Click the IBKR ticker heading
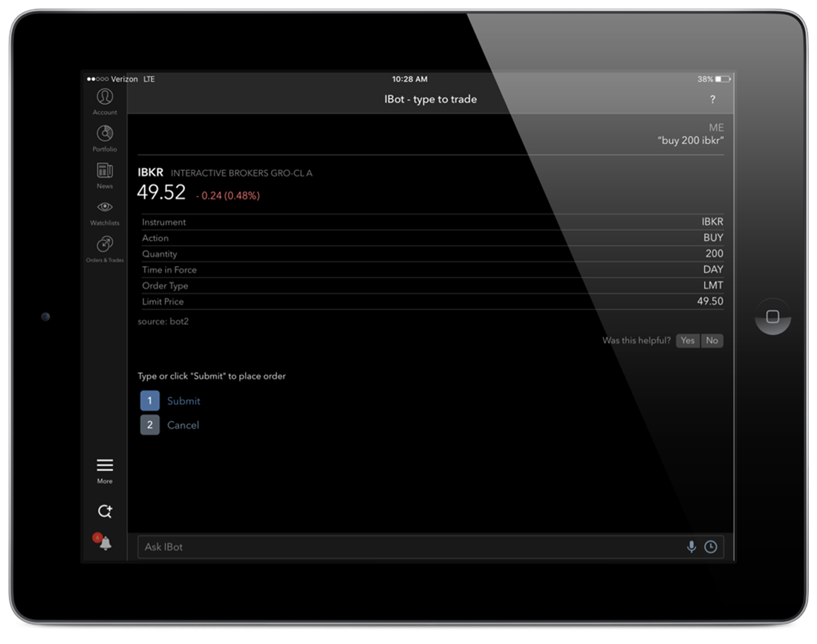The width and height of the screenshot is (817, 644). (x=150, y=172)
